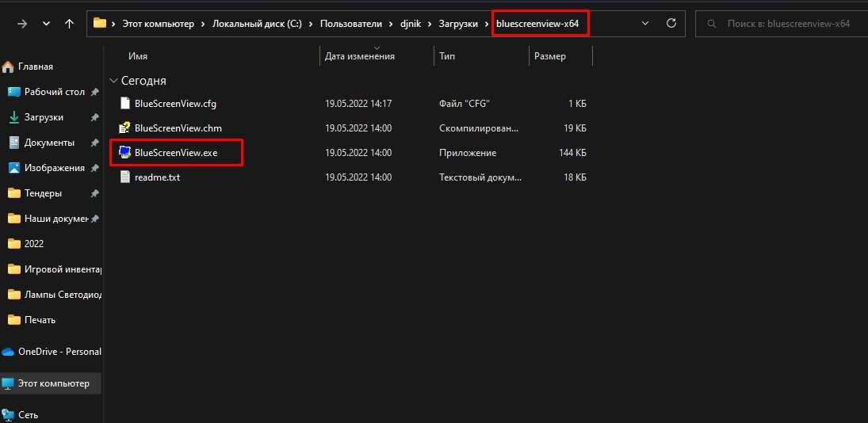Open 'Документы' in the sidebar

pos(49,143)
